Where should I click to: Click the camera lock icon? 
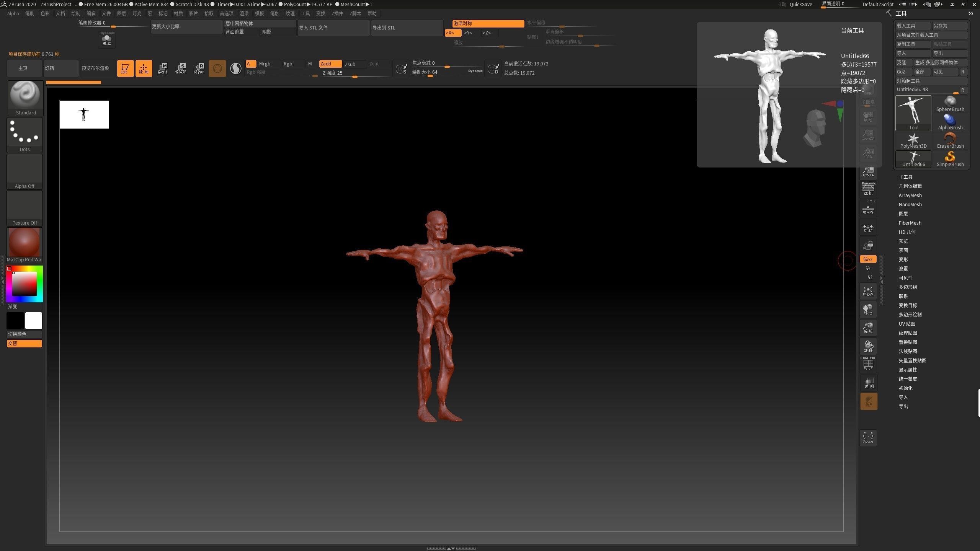tap(868, 245)
